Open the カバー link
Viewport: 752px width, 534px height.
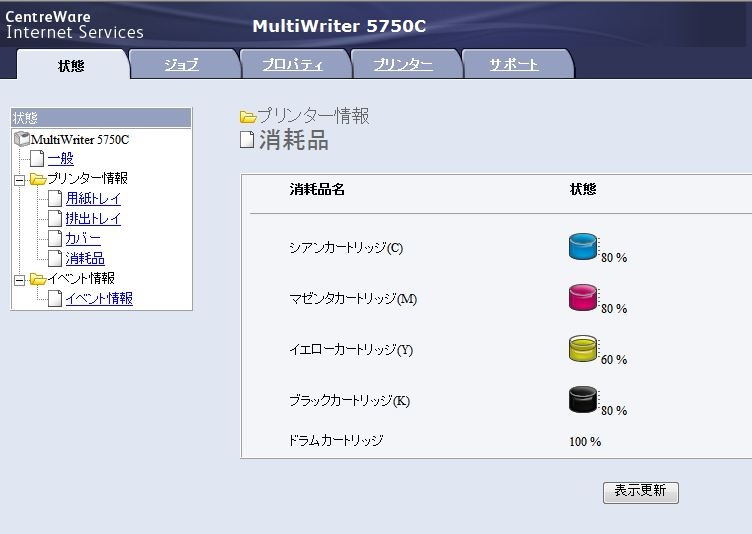tap(83, 238)
